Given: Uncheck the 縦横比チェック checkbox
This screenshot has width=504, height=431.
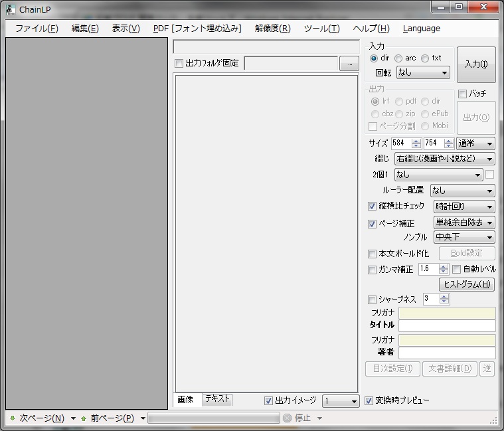Looking at the screenshot, I should 372,207.
